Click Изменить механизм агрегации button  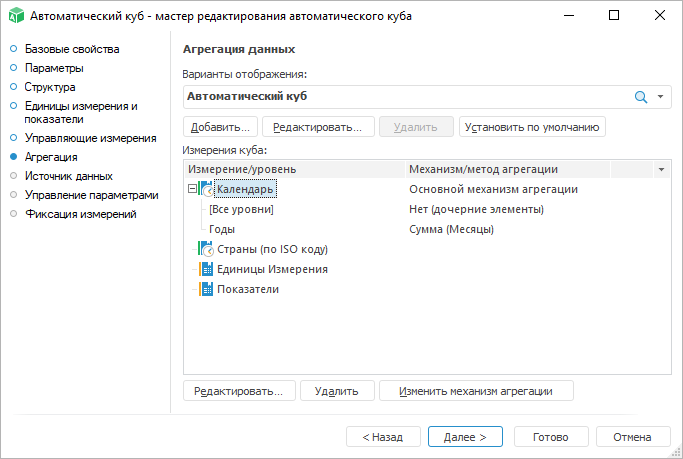tap(476, 391)
